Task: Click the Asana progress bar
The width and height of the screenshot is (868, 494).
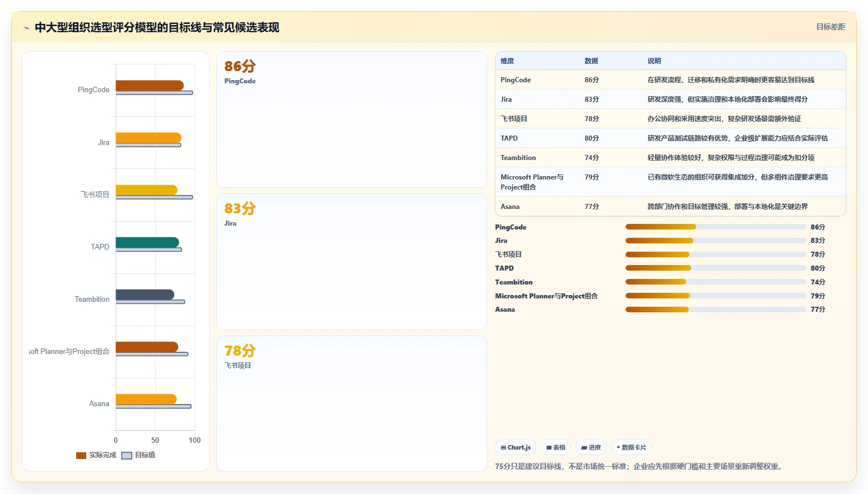Action: tap(716, 310)
